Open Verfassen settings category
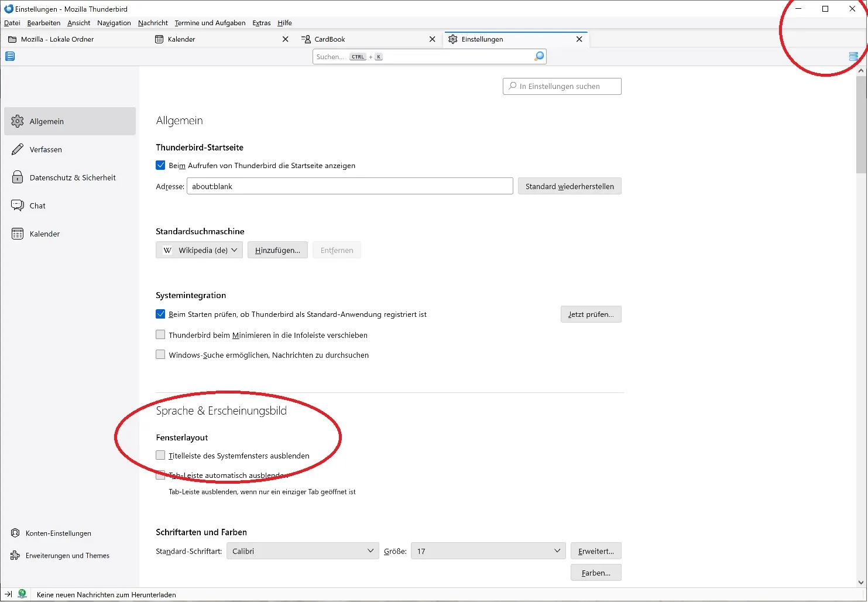Viewport: 868px width, 602px height. click(x=70, y=149)
